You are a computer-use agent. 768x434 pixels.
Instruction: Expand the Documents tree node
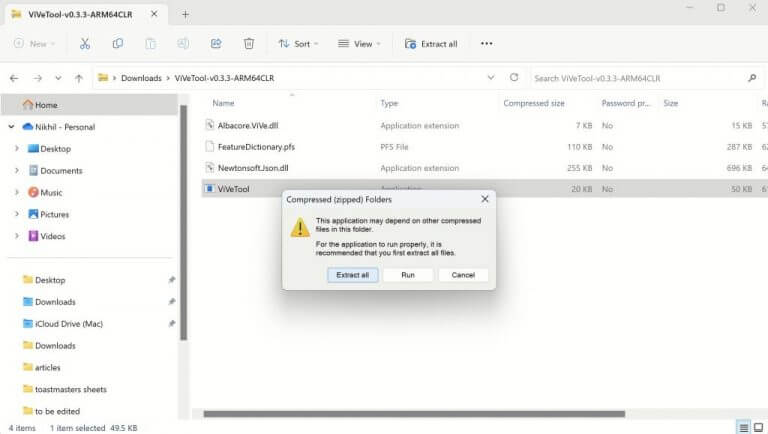pyautogui.click(x=17, y=170)
